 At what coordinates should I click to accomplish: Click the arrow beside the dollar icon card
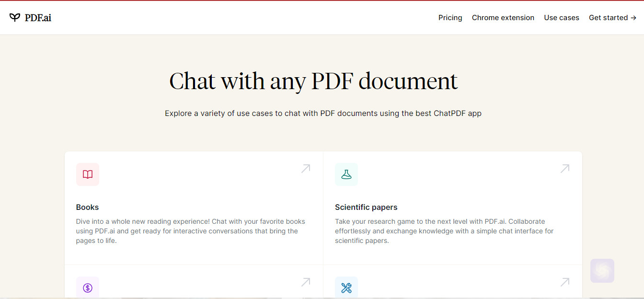pyautogui.click(x=306, y=282)
